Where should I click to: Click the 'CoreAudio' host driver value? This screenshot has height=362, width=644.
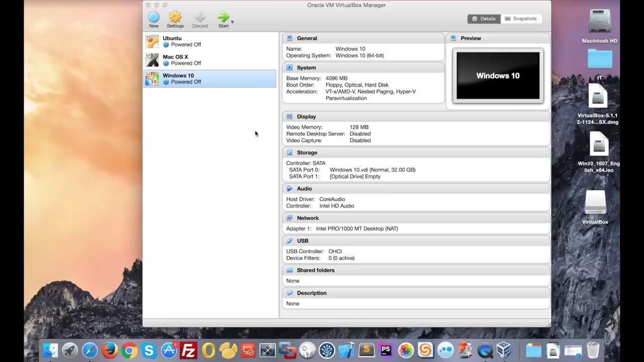(332, 199)
